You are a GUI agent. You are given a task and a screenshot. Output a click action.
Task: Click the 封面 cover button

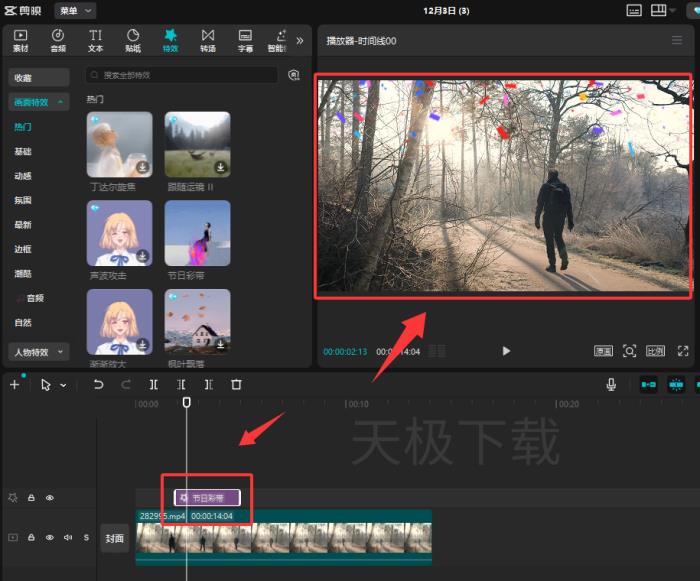pyautogui.click(x=115, y=538)
